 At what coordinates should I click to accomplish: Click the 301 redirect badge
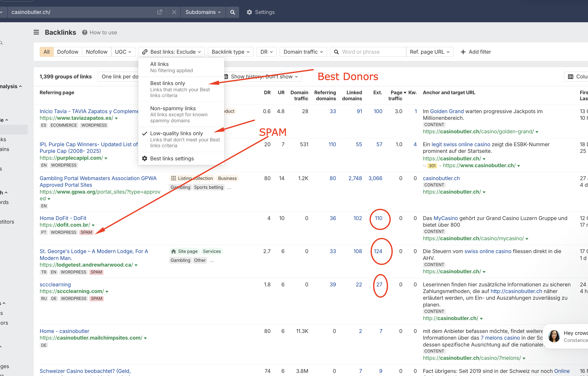pyautogui.click(x=432, y=166)
